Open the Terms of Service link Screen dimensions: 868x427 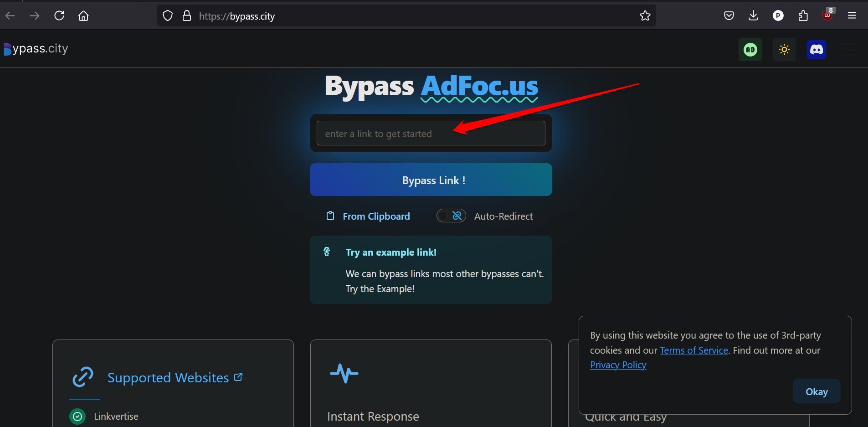pyautogui.click(x=693, y=350)
